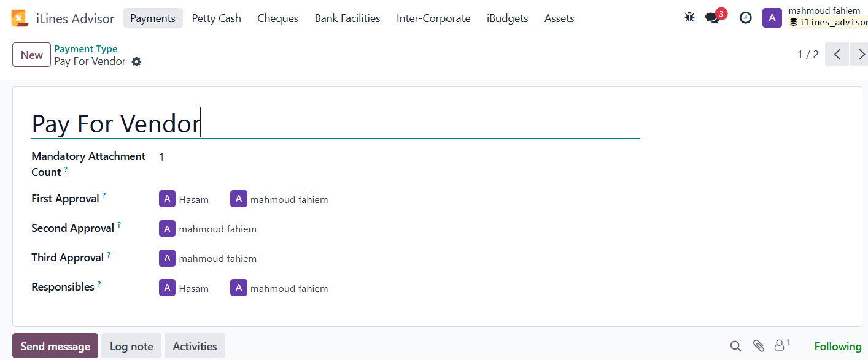Search messages with magnifier icon
The width and height of the screenshot is (868, 360).
click(735, 346)
